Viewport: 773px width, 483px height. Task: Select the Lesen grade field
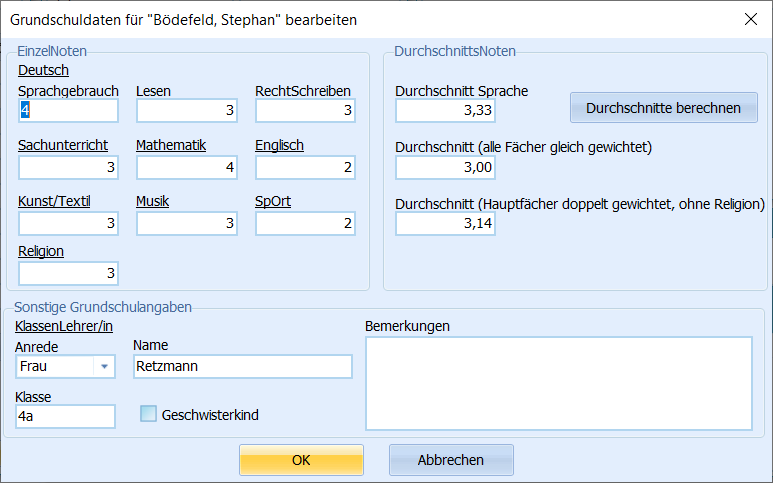[x=187, y=110]
